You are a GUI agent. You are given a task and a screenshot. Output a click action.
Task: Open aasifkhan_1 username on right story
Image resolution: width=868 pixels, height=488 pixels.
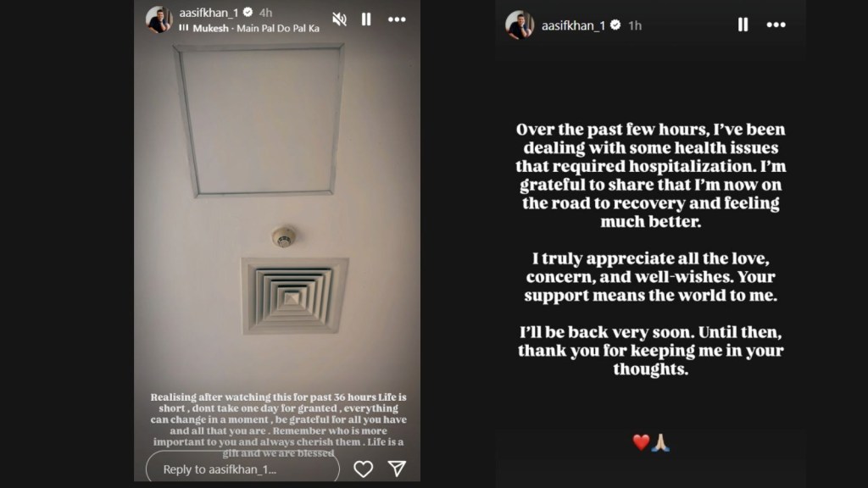[x=573, y=25]
